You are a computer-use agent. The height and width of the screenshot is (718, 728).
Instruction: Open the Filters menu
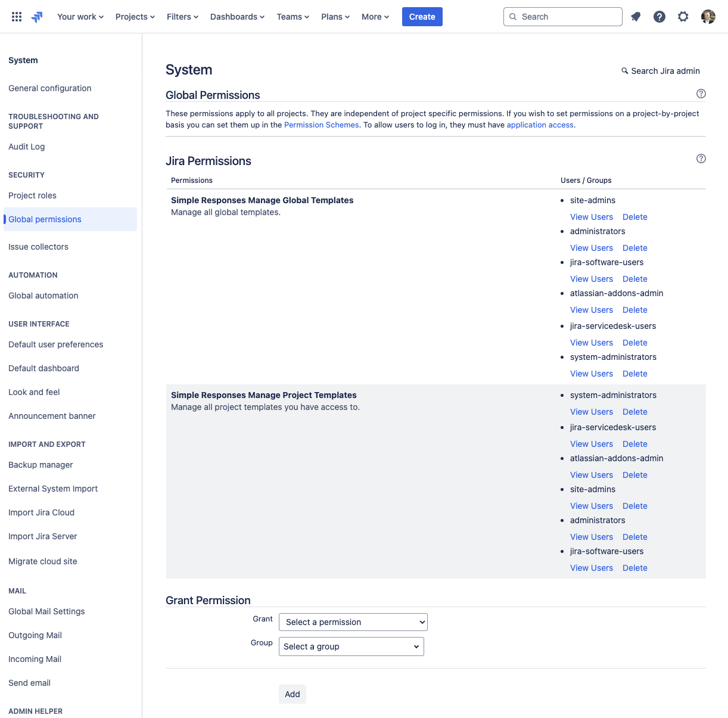[x=182, y=17]
